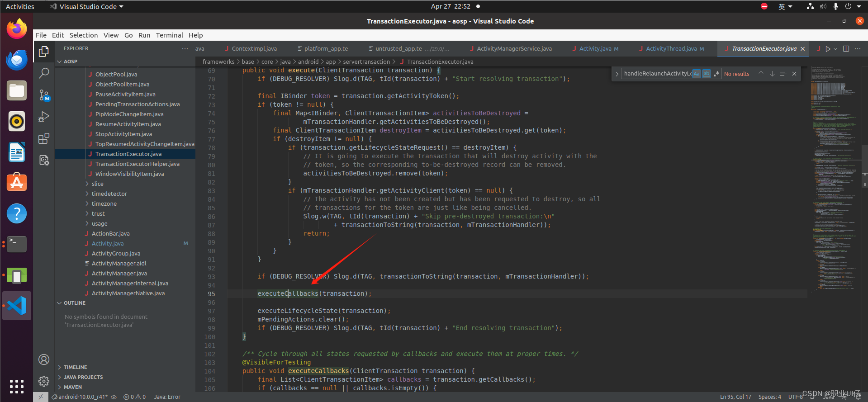868x402 pixels.
Task: Click line number 95 in the gutter
Action: pyautogui.click(x=211, y=294)
